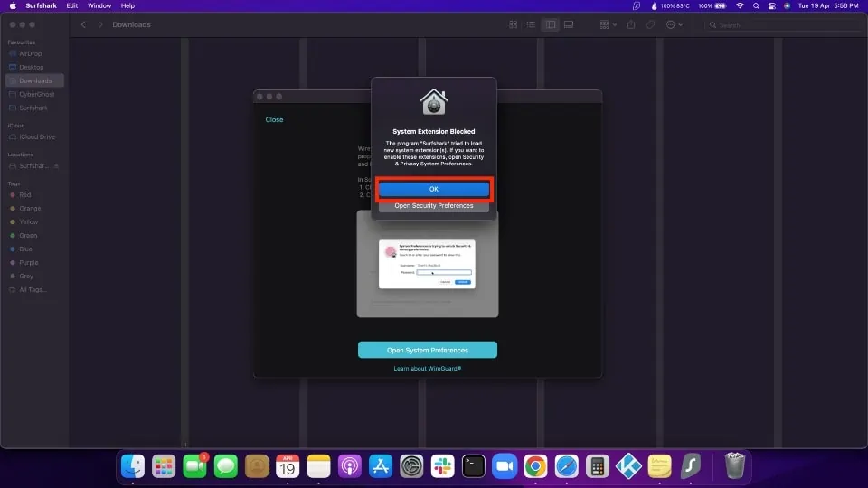Open Zoom from the Dock

(505, 466)
